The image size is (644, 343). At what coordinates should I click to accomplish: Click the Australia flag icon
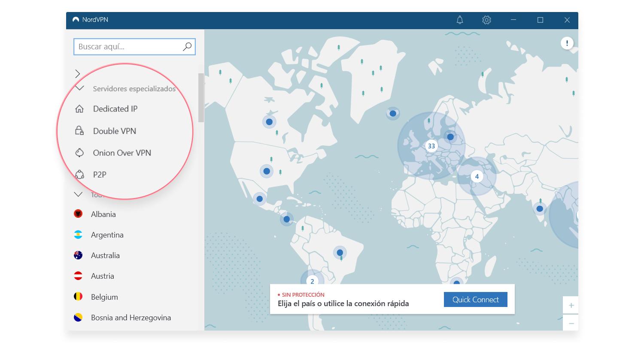coord(78,255)
